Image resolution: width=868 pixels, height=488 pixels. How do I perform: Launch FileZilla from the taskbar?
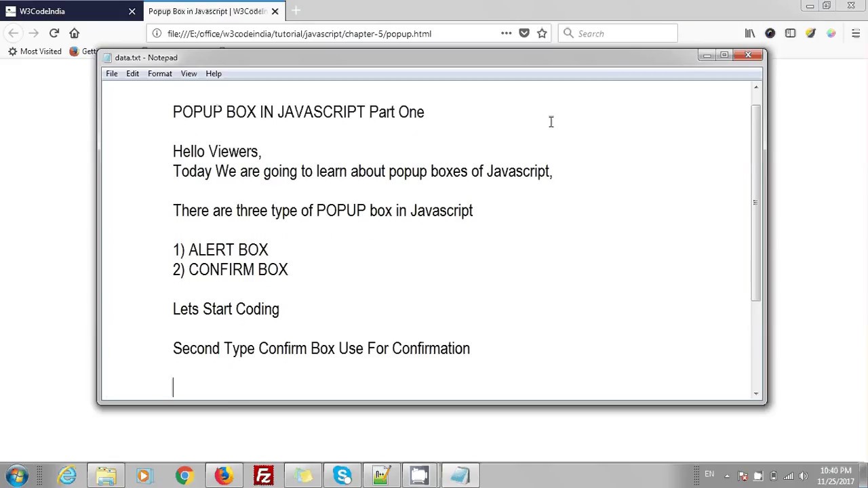[x=264, y=475]
